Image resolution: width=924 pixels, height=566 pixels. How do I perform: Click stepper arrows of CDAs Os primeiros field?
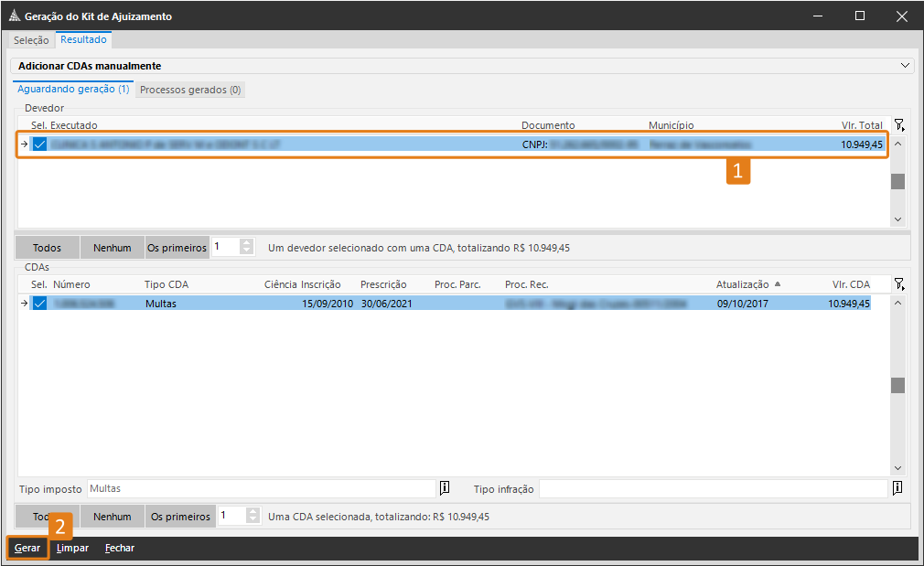(252, 517)
